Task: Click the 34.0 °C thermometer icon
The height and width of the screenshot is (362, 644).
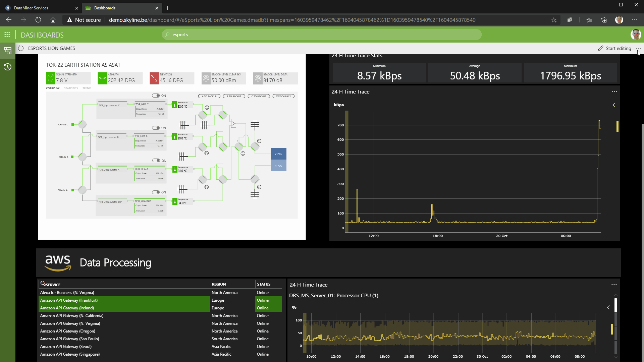Action: [174, 201]
